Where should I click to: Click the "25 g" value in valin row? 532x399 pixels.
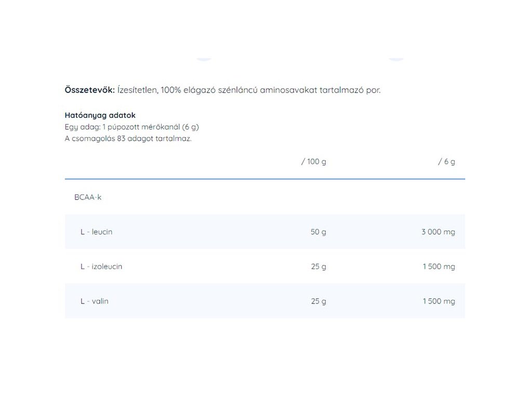tap(318, 301)
